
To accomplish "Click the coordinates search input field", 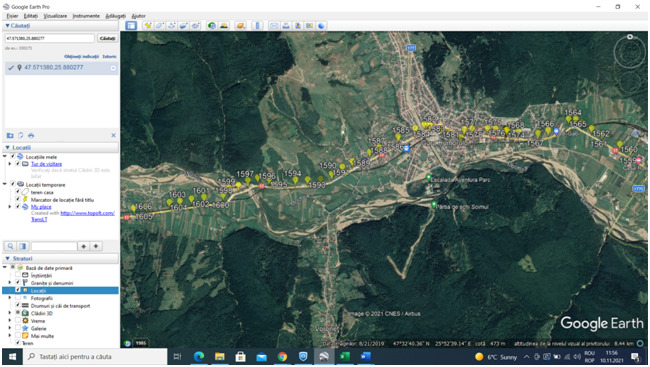I will click(50, 38).
